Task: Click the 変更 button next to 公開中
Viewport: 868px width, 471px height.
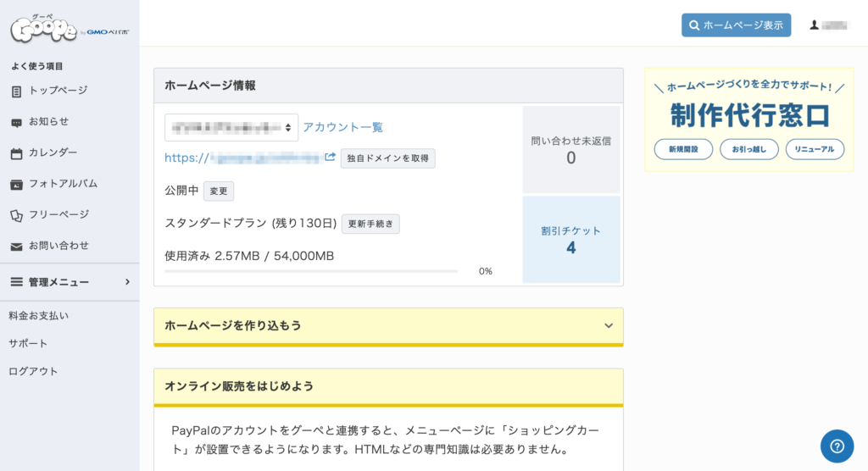Action: pyautogui.click(x=219, y=191)
